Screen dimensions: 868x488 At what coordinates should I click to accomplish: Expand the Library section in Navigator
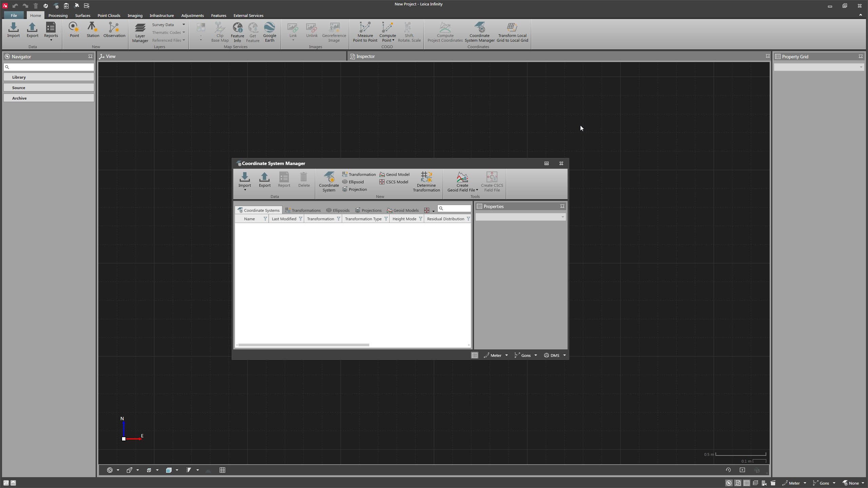point(49,77)
